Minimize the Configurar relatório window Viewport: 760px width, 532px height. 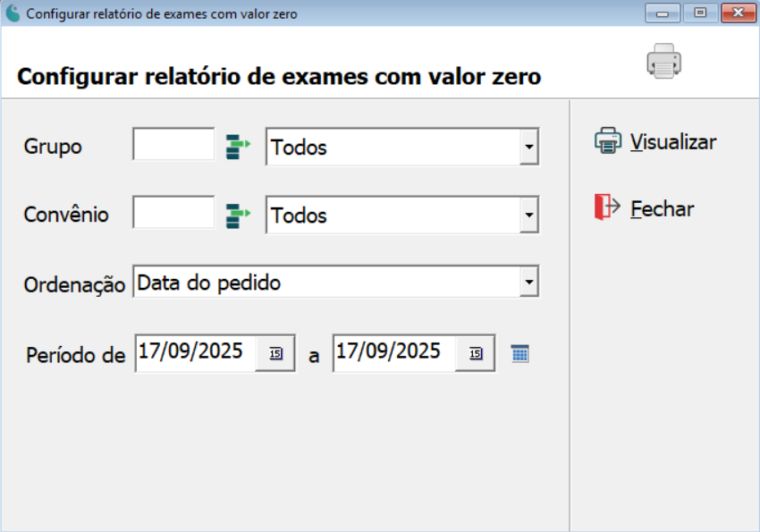click(661, 13)
